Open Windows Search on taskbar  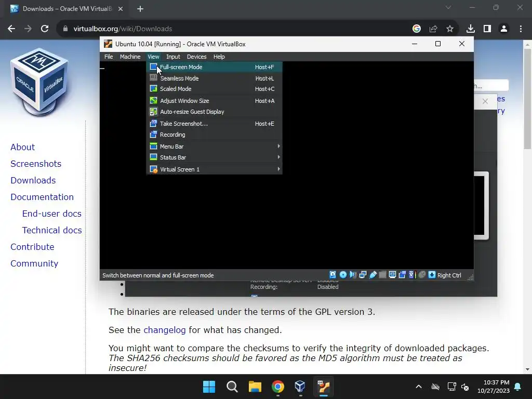click(232, 387)
